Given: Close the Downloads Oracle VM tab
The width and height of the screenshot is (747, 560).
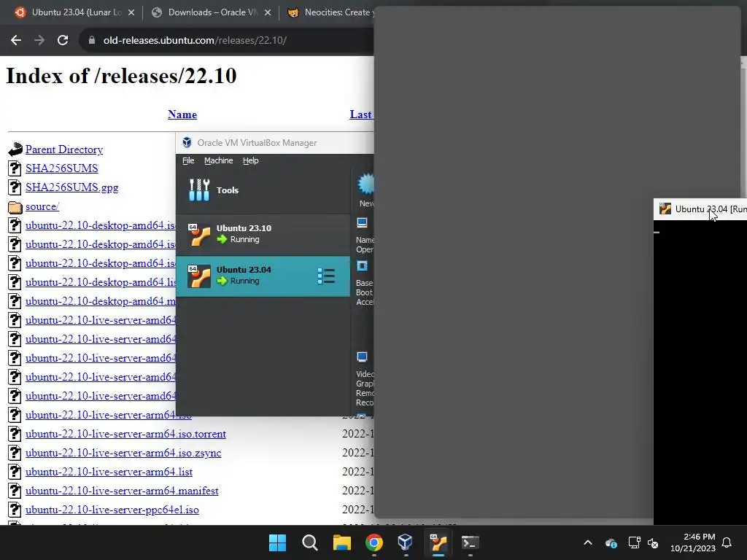Looking at the screenshot, I should [268, 12].
